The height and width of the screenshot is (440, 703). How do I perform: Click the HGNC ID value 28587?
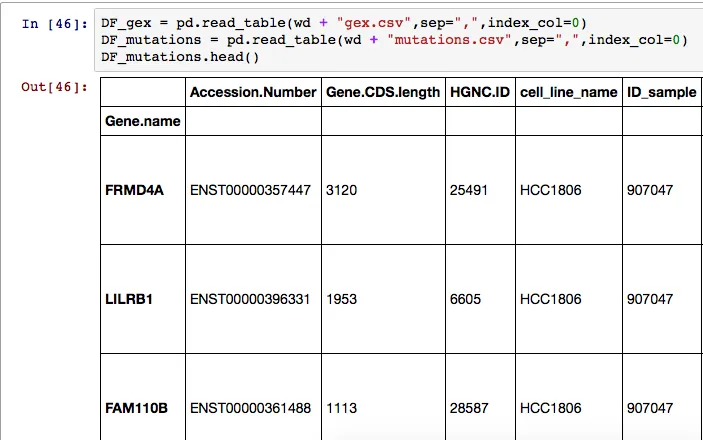pyautogui.click(x=470, y=408)
